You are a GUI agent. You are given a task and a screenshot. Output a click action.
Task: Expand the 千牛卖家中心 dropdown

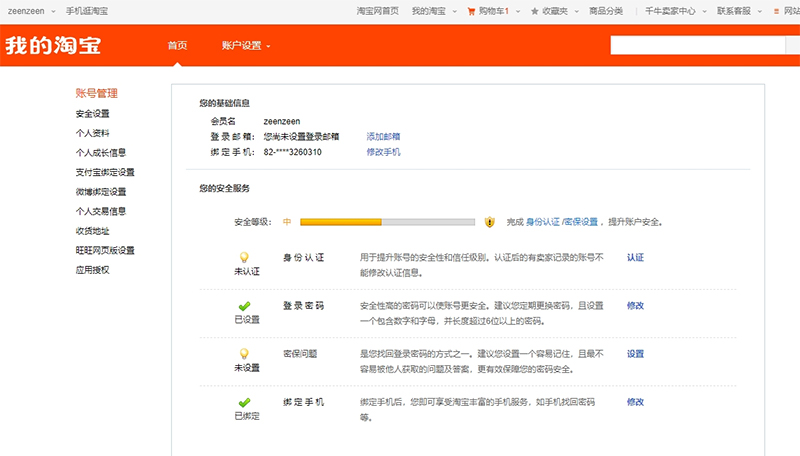[x=705, y=11]
